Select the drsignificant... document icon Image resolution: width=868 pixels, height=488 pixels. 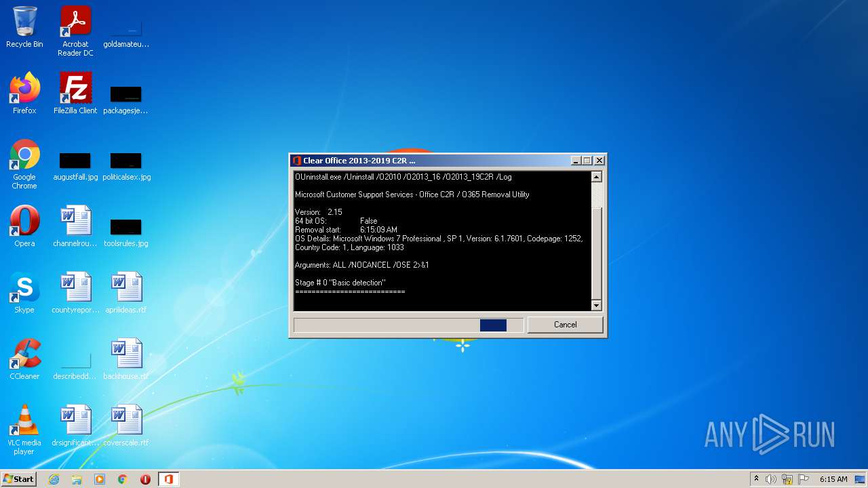pyautogui.click(x=75, y=426)
